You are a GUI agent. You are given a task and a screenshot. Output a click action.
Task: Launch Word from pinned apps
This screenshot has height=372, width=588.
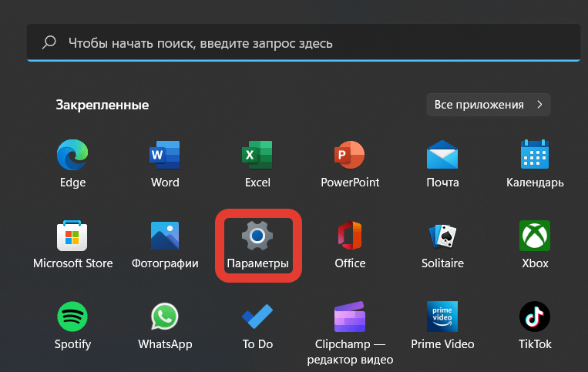coord(165,155)
